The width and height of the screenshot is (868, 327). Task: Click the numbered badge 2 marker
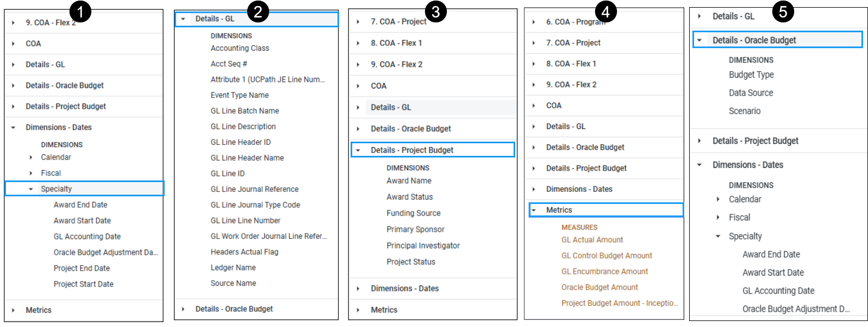(x=258, y=11)
